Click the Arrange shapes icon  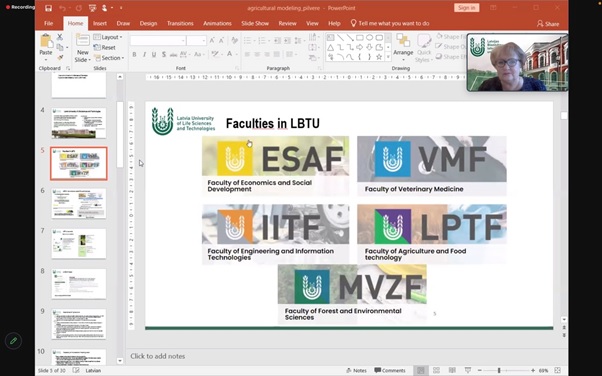[403, 47]
